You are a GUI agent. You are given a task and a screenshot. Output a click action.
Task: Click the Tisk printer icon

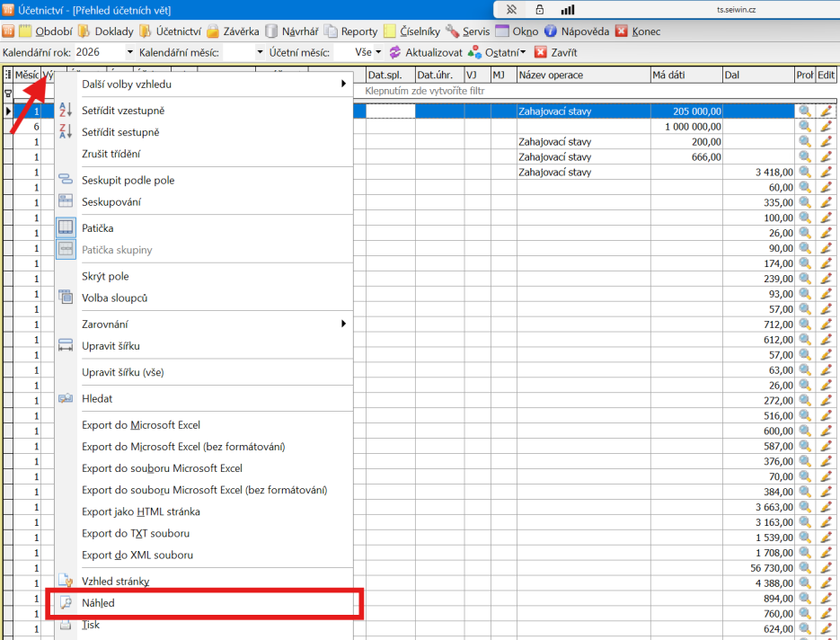[x=66, y=625]
